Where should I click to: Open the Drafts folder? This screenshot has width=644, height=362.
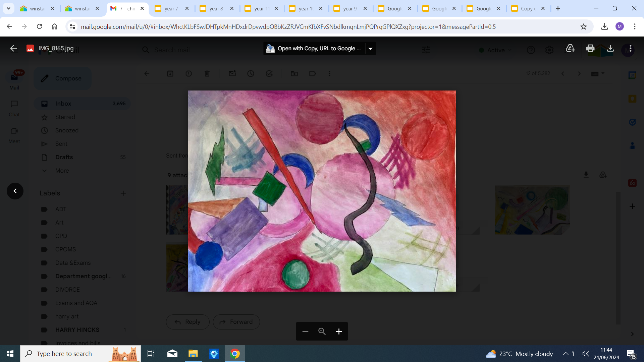(82, 157)
